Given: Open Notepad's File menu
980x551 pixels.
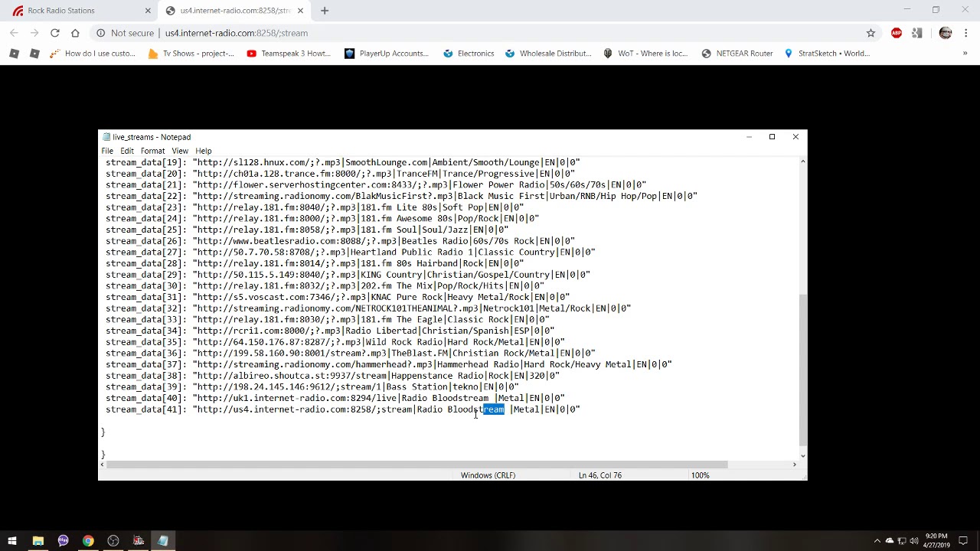Looking at the screenshot, I should 107,151.
